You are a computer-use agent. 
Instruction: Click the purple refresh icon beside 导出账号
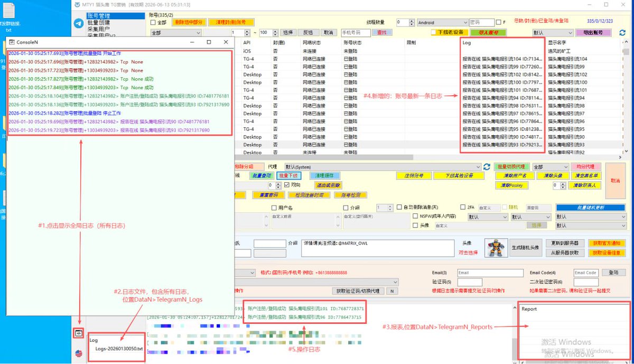point(622,32)
